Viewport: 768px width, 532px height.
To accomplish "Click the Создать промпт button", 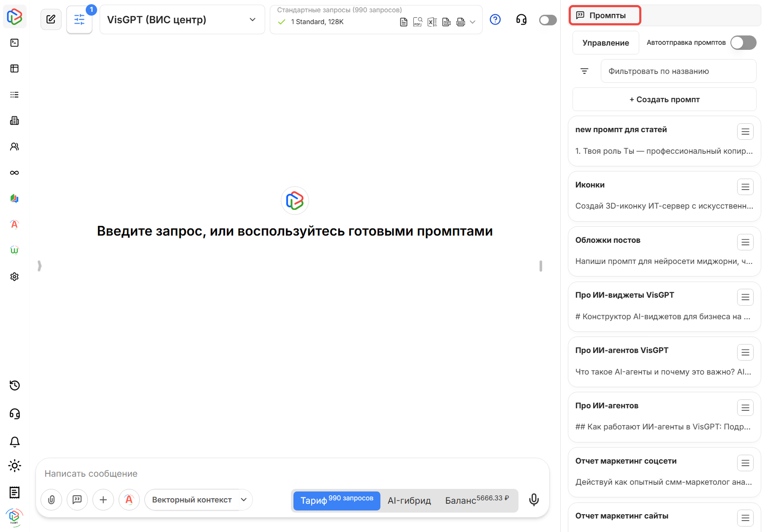I will tap(664, 99).
